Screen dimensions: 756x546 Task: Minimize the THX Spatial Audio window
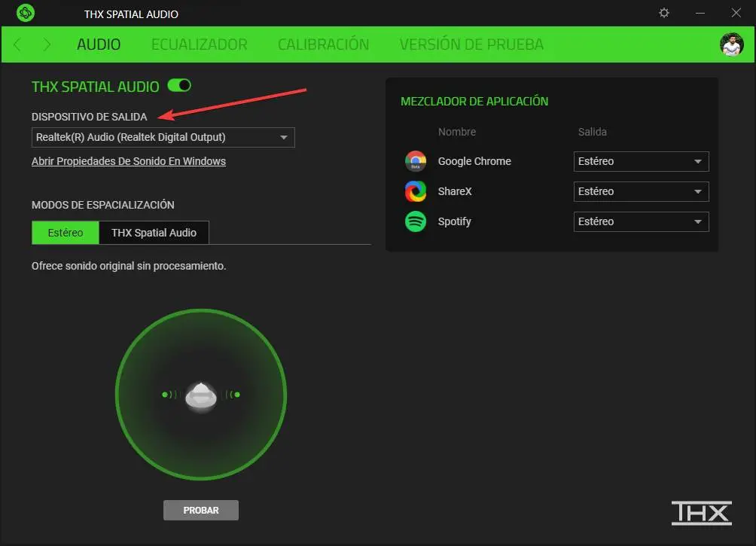(700, 13)
